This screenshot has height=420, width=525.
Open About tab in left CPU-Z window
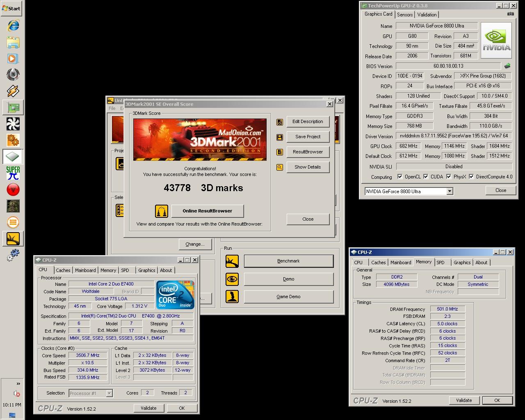pos(166,270)
